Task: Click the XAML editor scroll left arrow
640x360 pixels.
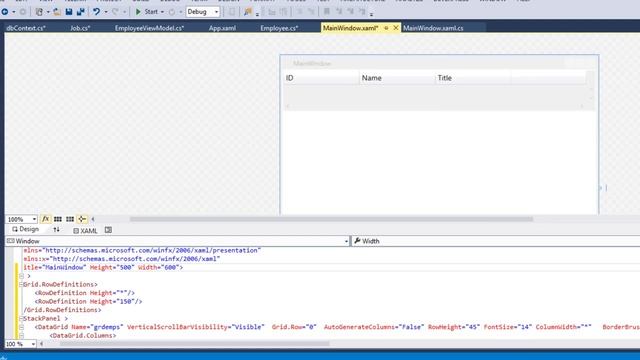Action: click(x=41, y=344)
